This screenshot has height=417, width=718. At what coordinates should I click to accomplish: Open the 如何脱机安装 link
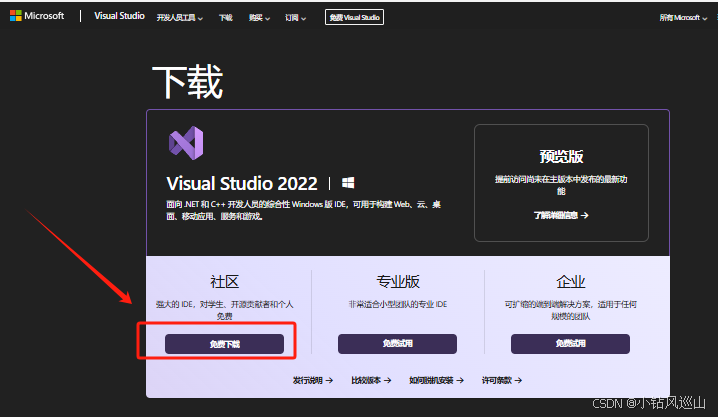pyautogui.click(x=436, y=380)
